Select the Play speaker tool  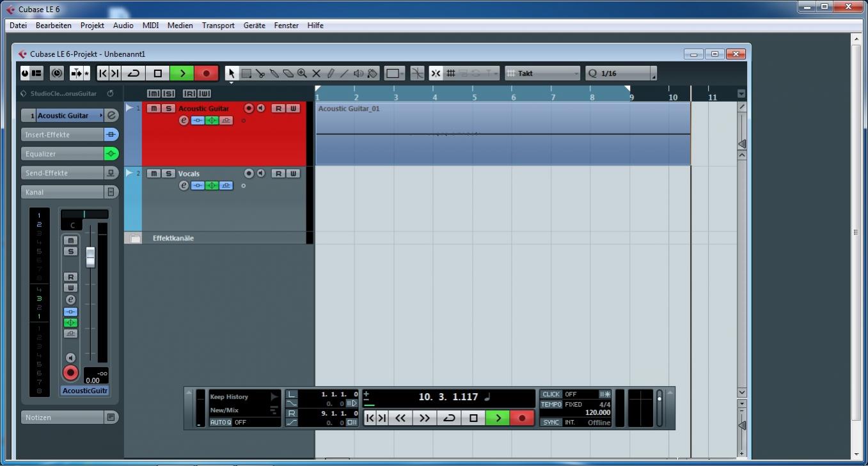coord(358,74)
